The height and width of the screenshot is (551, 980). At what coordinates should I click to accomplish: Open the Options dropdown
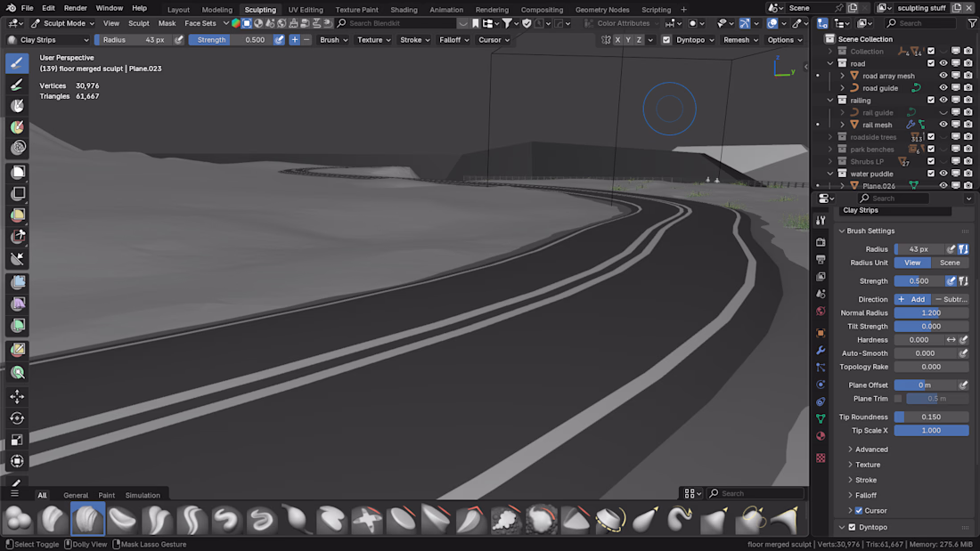(784, 39)
